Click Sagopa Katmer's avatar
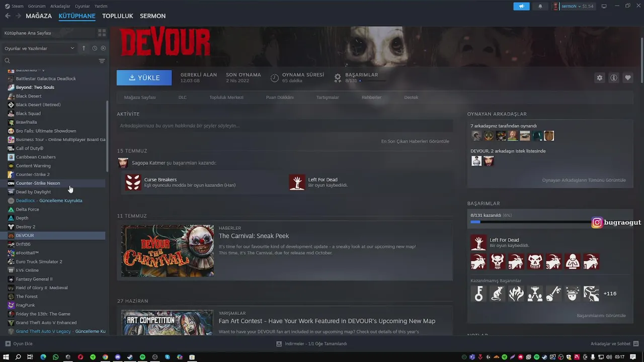 click(123, 163)
